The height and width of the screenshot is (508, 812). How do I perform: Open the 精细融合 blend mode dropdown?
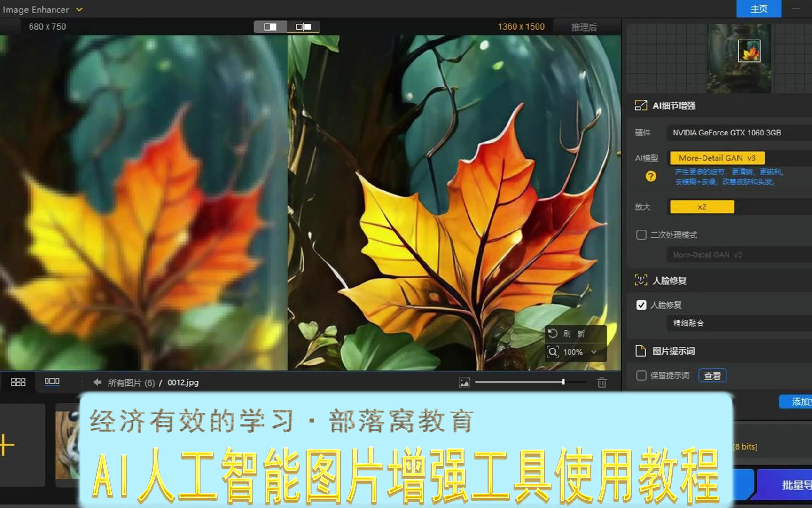pyautogui.click(x=739, y=323)
